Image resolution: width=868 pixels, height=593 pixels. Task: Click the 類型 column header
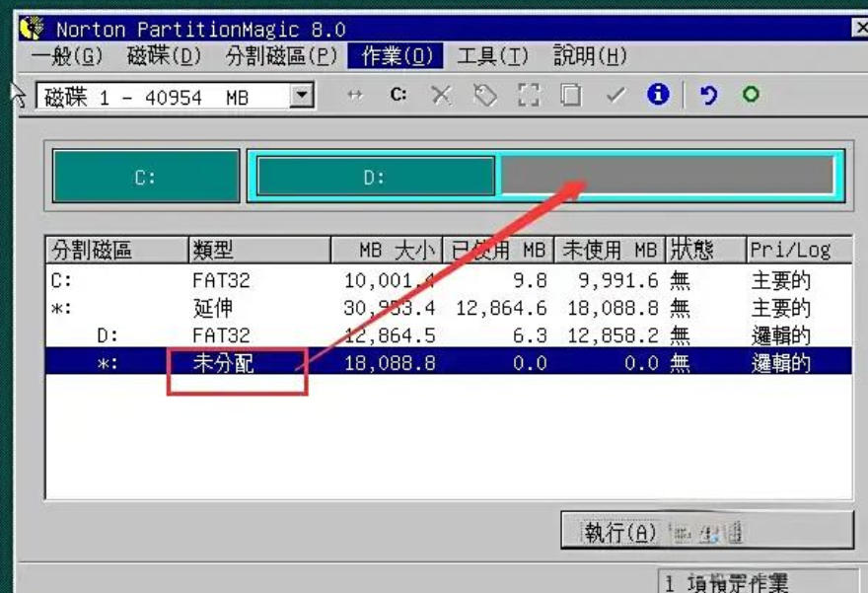click(259, 251)
